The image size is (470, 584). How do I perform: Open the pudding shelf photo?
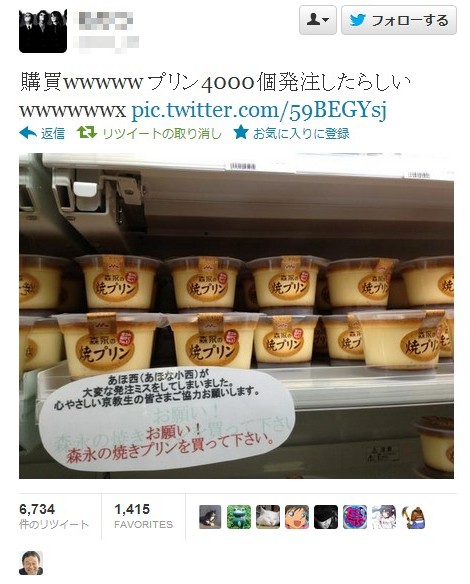236,316
